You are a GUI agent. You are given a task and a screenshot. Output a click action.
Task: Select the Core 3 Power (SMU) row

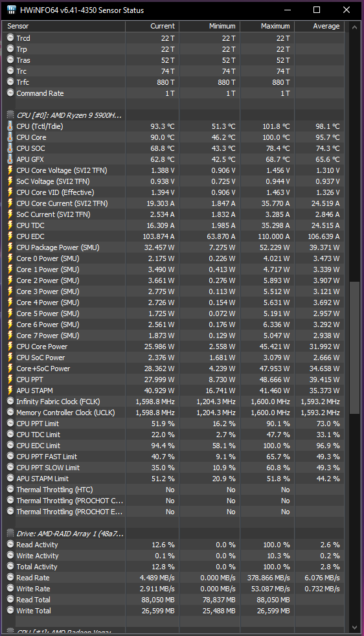tap(174, 291)
